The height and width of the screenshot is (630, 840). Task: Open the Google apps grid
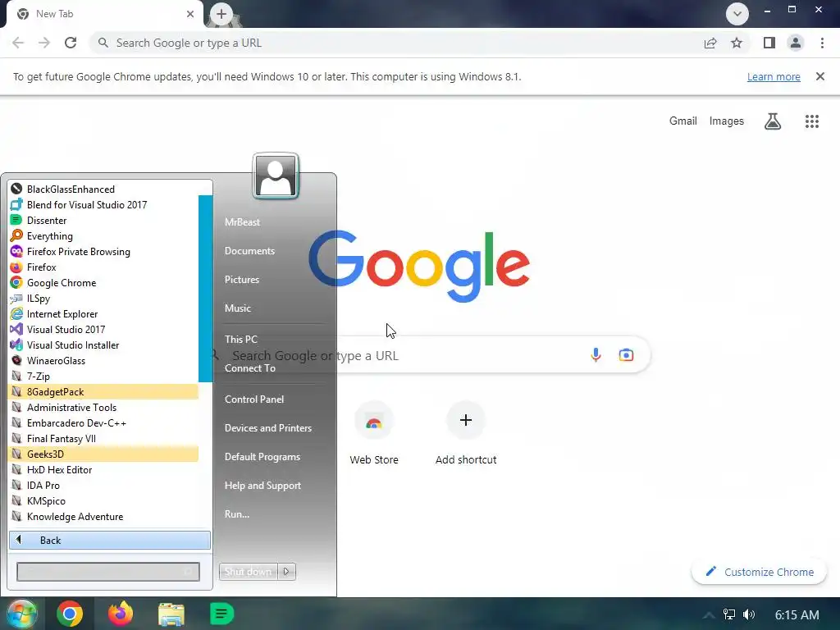[812, 121]
